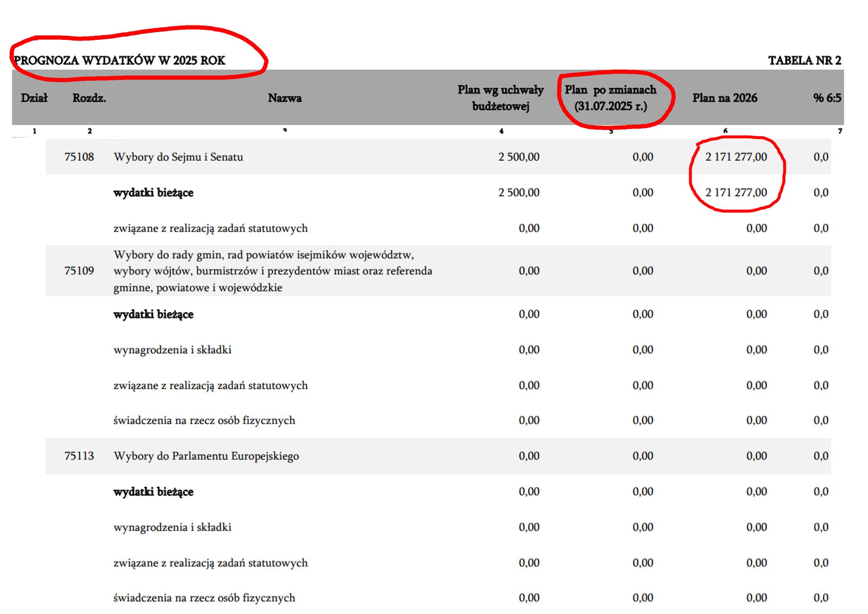This screenshot has width=868, height=614.
Task: Click the first wynagrodzenia i składki label
Action: pos(172,350)
